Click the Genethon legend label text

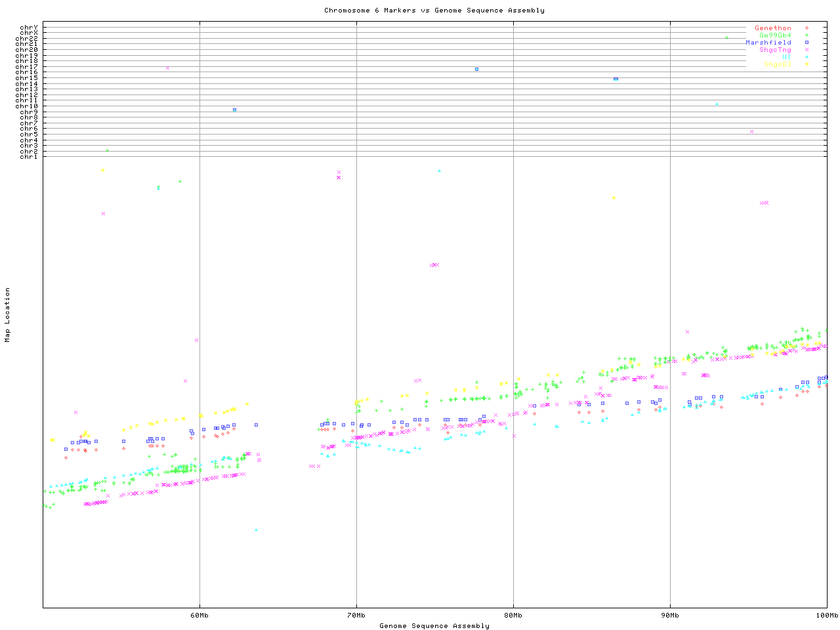coord(772,28)
